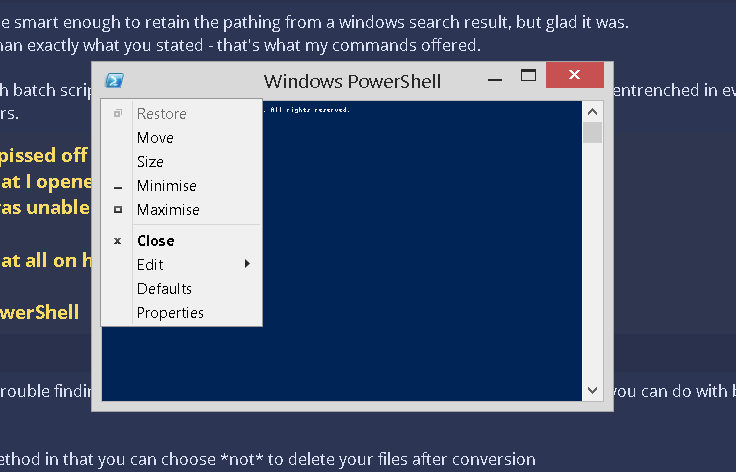Screen dimensions: 736x472
Task: Click the PowerShell vertical scrollbar thumb
Action: [x=592, y=133]
